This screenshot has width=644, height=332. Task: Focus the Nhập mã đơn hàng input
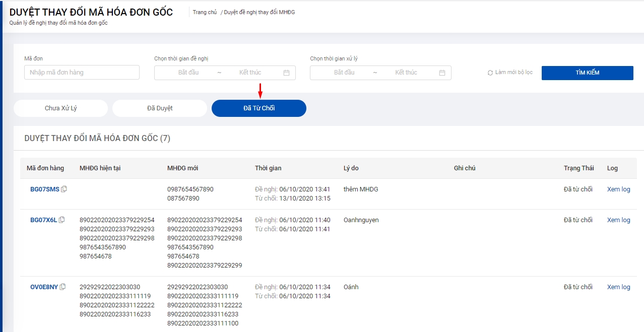[x=82, y=73]
